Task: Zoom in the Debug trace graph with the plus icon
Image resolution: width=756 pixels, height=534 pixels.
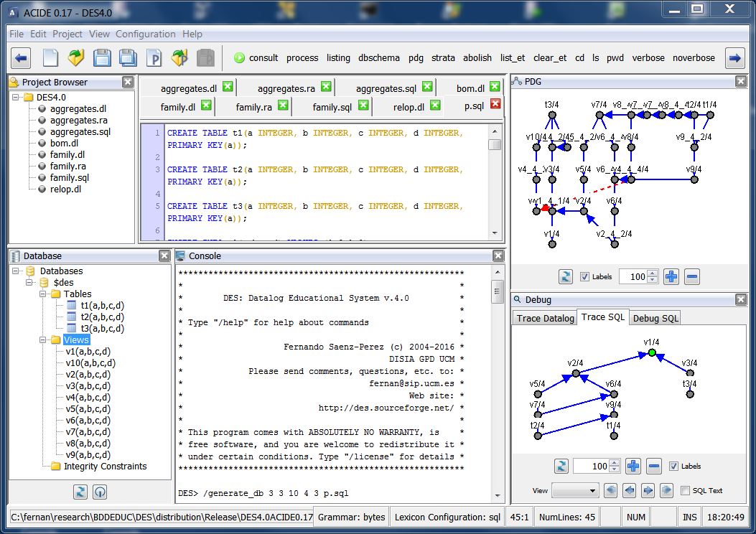Action: (x=633, y=466)
